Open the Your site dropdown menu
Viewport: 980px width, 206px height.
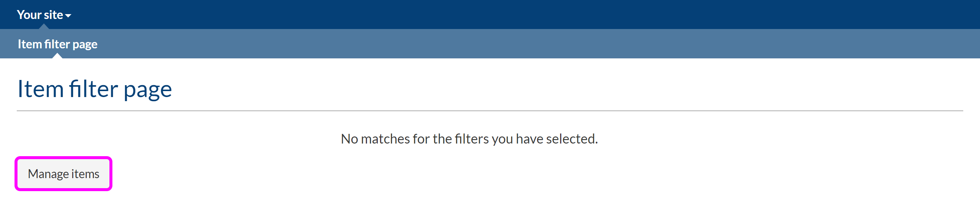tap(44, 15)
